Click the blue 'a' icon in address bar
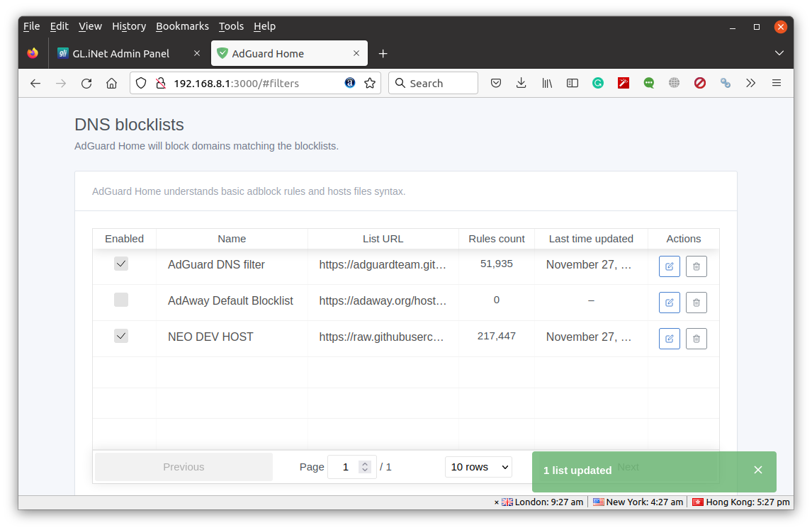This screenshot has width=812, height=530. tap(350, 83)
